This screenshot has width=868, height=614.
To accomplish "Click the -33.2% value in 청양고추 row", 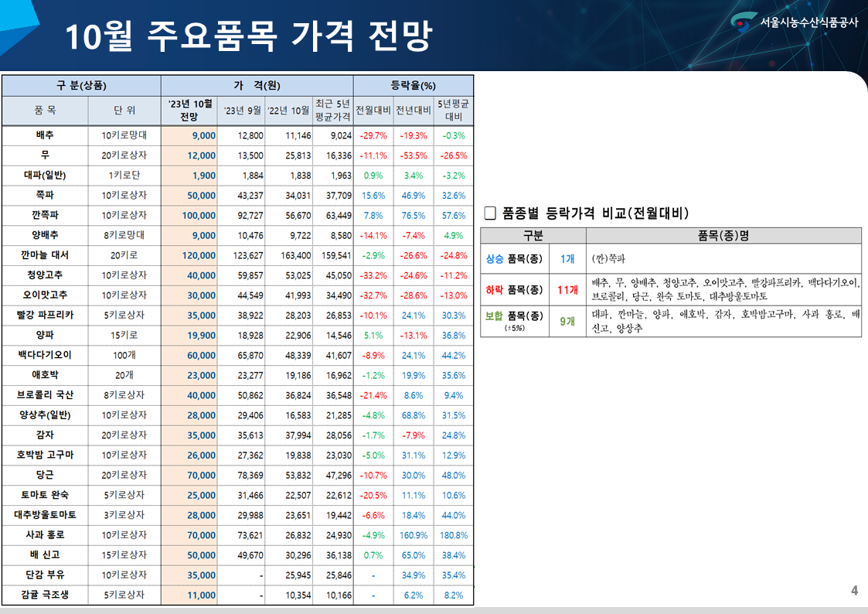I will [373, 275].
